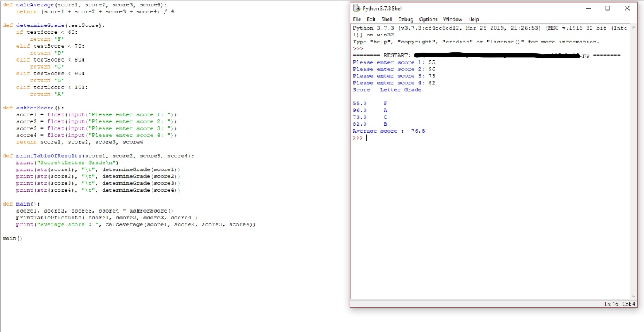Minimize the Python 3.7.3 Shell window
644x332 pixels.
coord(588,8)
